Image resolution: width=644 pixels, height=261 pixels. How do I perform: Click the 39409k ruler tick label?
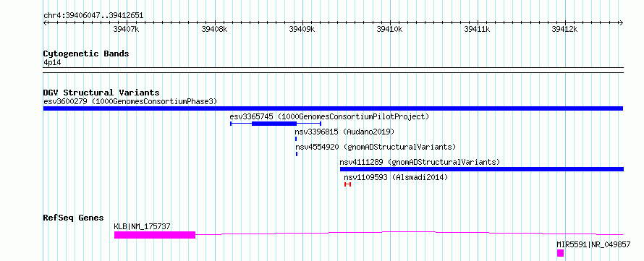click(302, 29)
